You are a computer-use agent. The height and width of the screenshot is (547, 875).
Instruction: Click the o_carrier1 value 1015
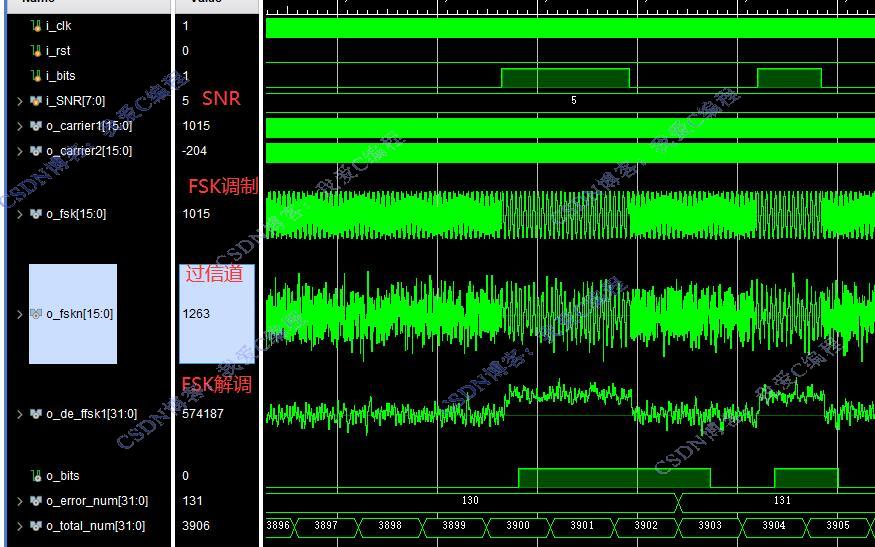(x=196, y=126)
